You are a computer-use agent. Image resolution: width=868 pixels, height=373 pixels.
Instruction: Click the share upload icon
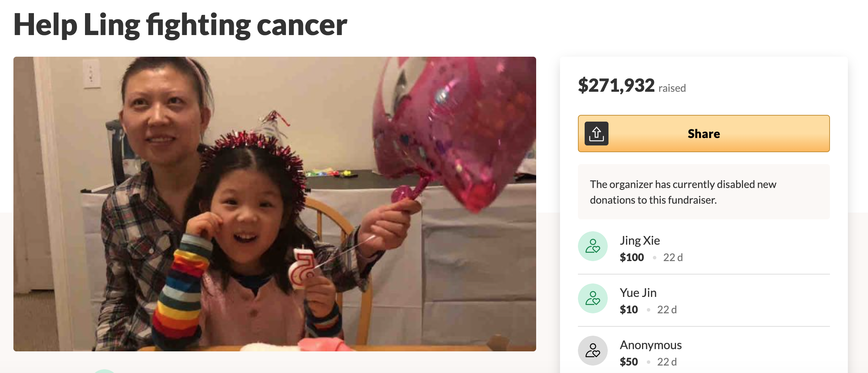tap(596, 134)
